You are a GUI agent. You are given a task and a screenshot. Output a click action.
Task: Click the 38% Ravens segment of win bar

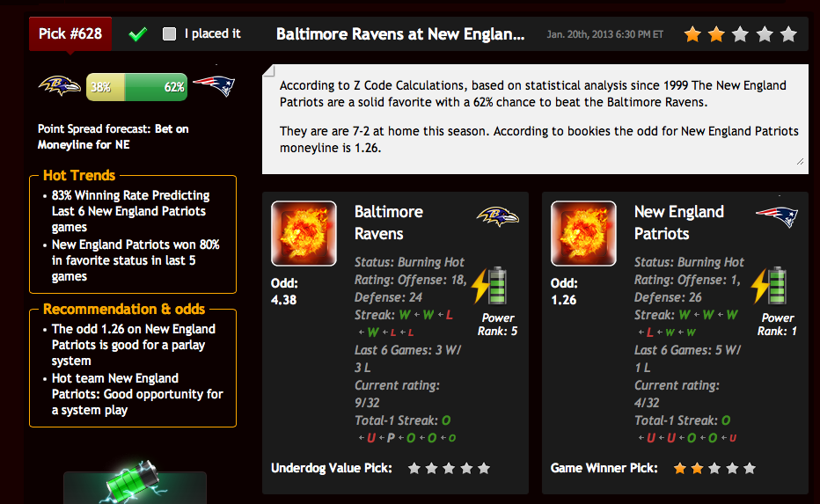pyautogui.click(x=105, y=87)
